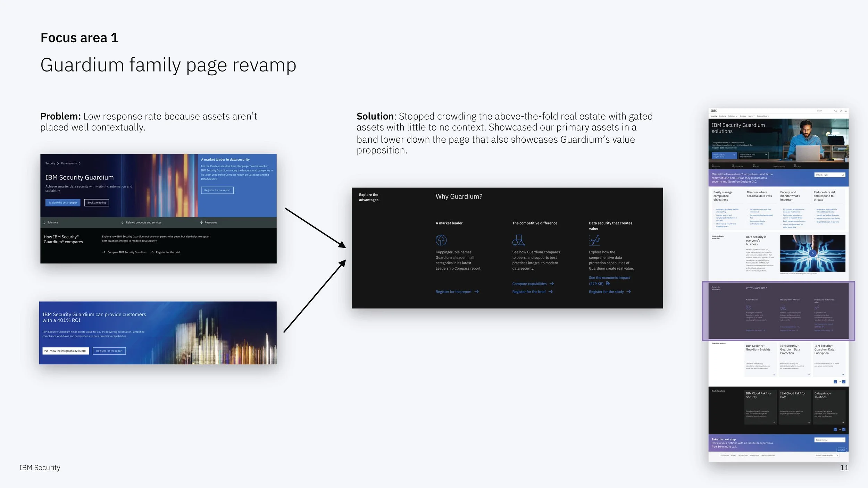Open the United States - English language selector
This screenshot has width=868, height=488.
827,455
